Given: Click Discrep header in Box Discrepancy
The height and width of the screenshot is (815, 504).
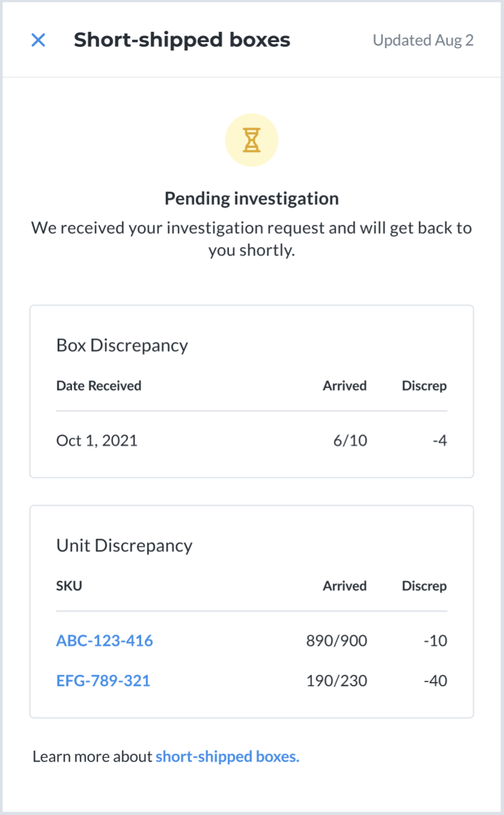Looking at the screenshot, I should (x=425, y=386).
